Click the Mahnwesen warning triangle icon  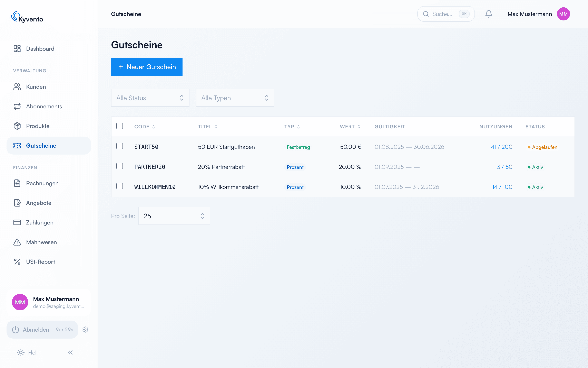(17, 242)
